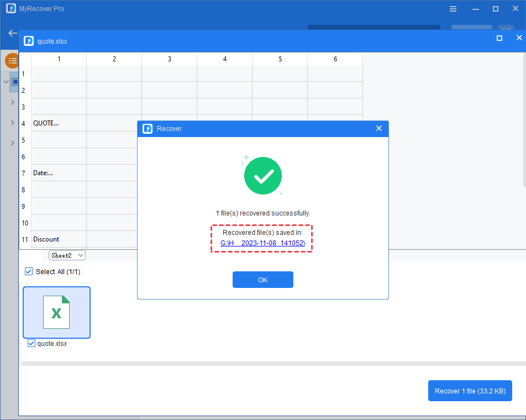Open the hamburger menu in the main title bar
526x420 pixels.
[453, 9]
